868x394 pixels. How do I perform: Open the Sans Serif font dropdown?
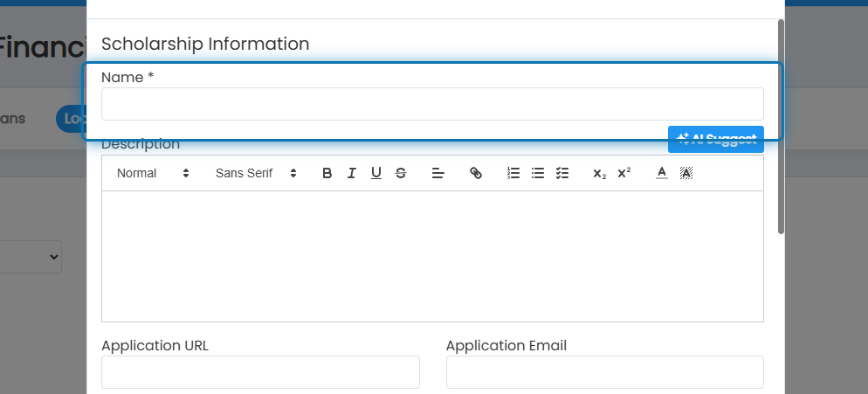coord(256,174)
